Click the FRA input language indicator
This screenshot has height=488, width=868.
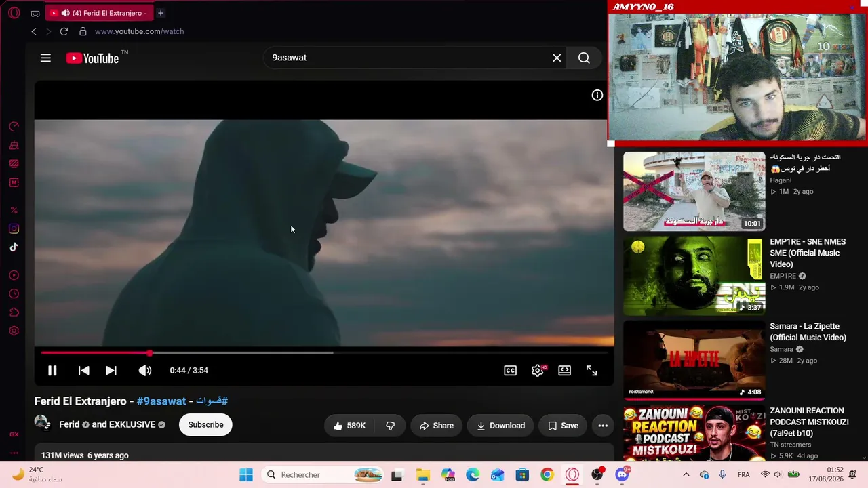[x=743, y=475]
